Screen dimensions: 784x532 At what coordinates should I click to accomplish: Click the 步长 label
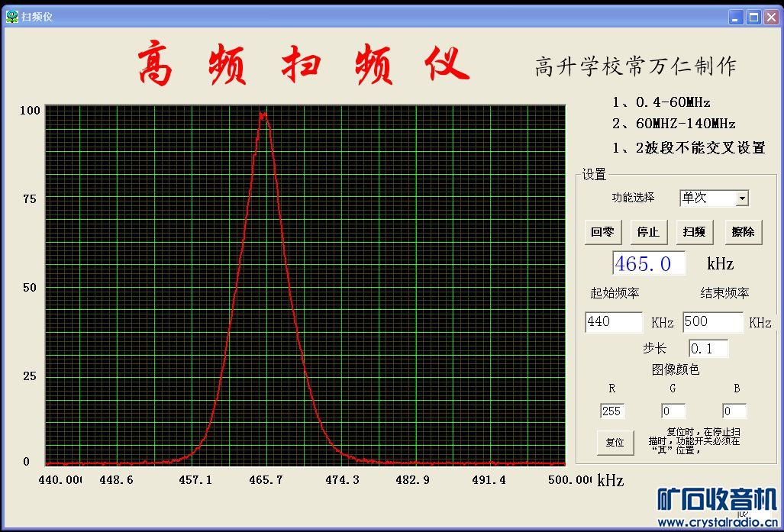654,348
